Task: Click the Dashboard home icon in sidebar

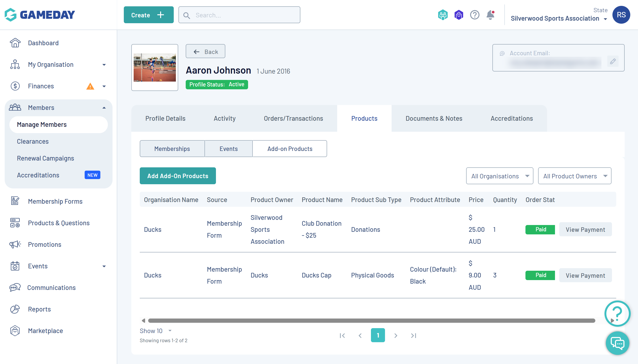Action: click(x=15, y=43)
